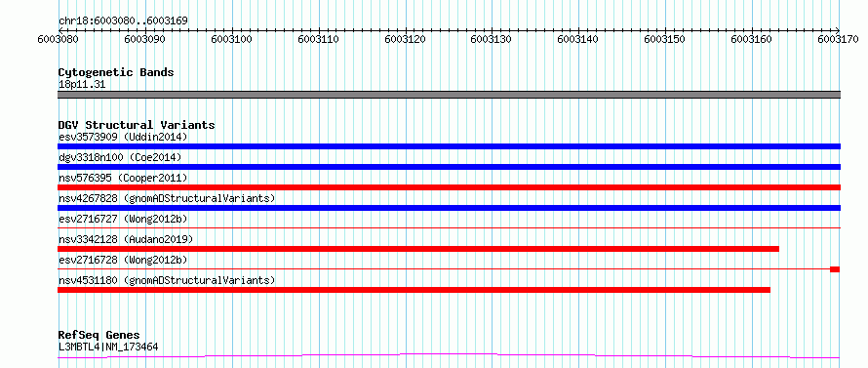Click ruler position 6003120

(x=406, y=39)
